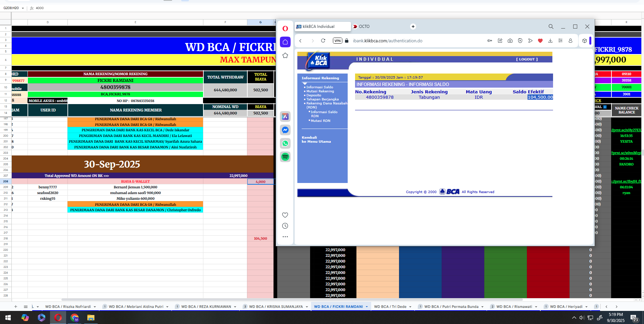This screenshot has height=324, width=644.
Task: Add a new sheet with plus button
Action: [15, 307]
